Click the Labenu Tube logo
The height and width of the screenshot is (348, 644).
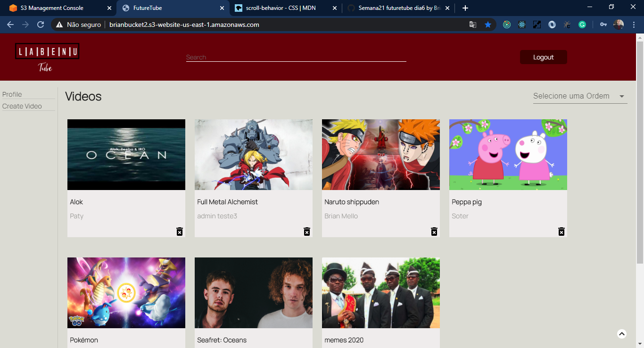coord(47,57)
